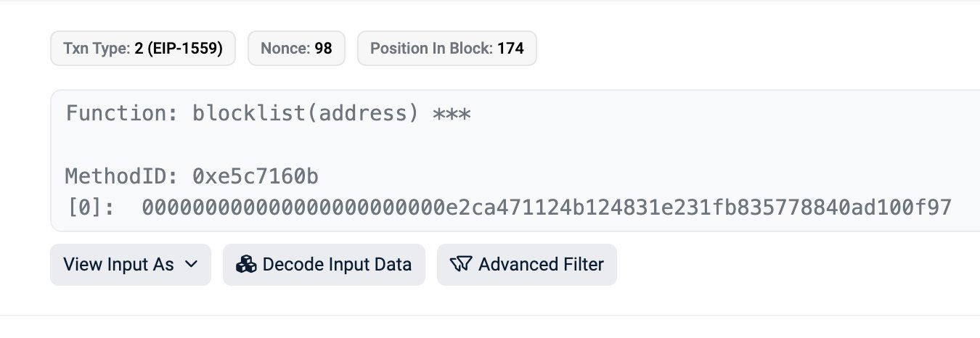The width and height of the screenshot is (980, 338).
Task: Select the Nonce badge
Action: coord(297,49)
